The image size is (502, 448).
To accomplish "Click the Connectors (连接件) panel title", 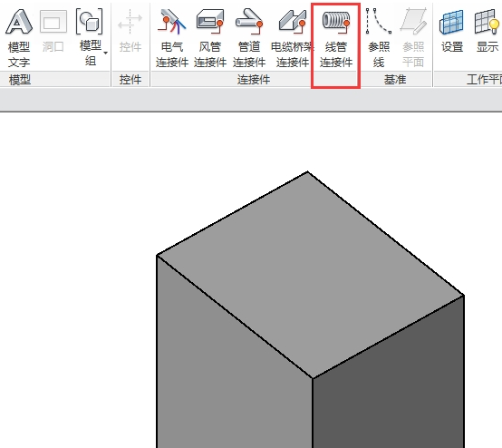I will [x=254, y=80].
